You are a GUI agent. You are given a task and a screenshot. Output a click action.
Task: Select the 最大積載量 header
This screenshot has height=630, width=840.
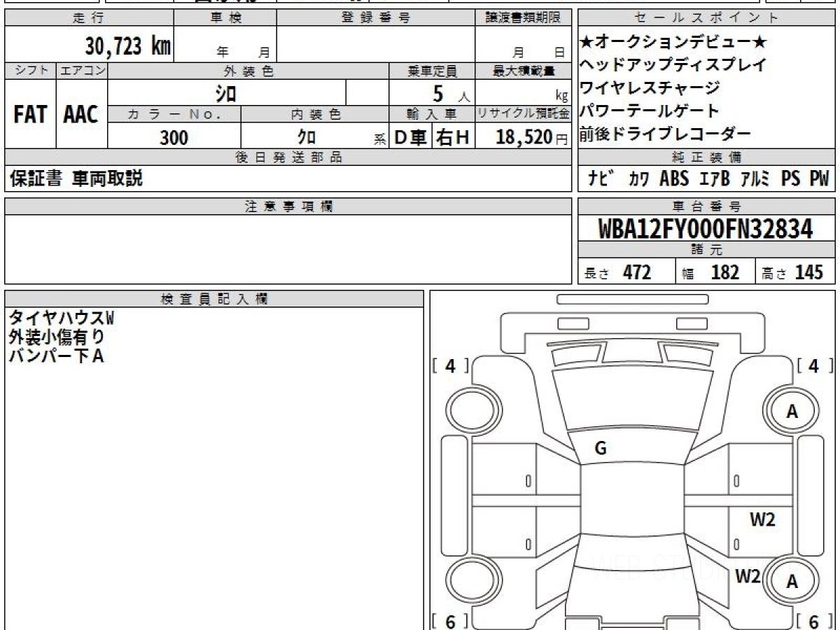coord(523,71)
